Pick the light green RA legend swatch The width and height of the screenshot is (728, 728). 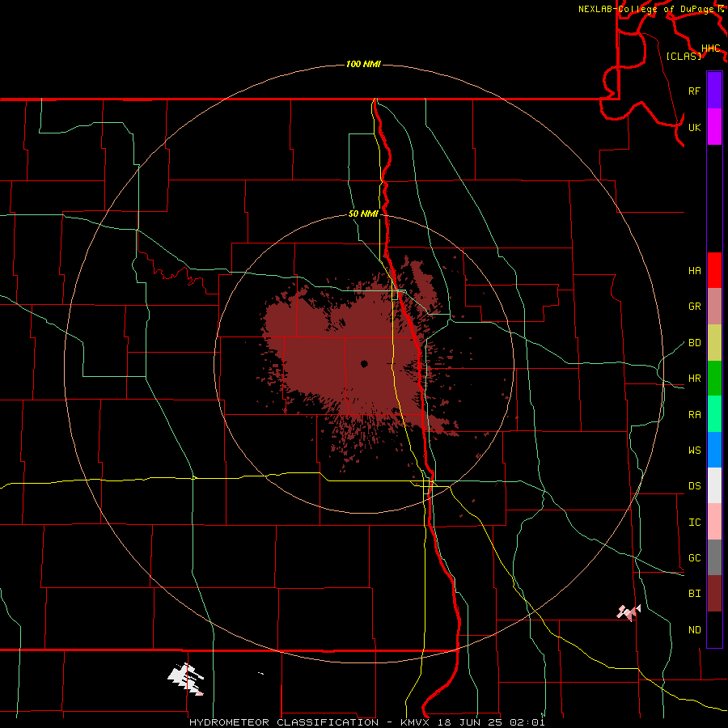coord(714,414)
